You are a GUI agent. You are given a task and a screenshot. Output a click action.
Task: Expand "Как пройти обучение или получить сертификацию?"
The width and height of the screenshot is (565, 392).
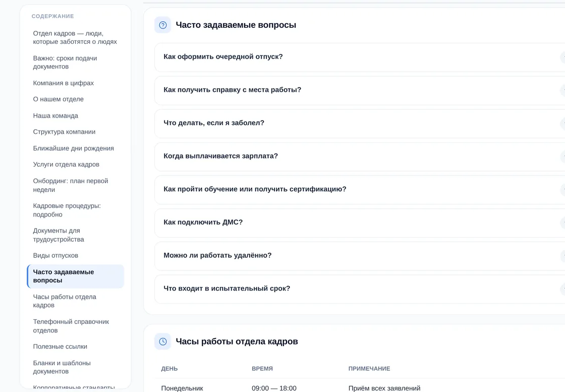click(x=360, y=190)
